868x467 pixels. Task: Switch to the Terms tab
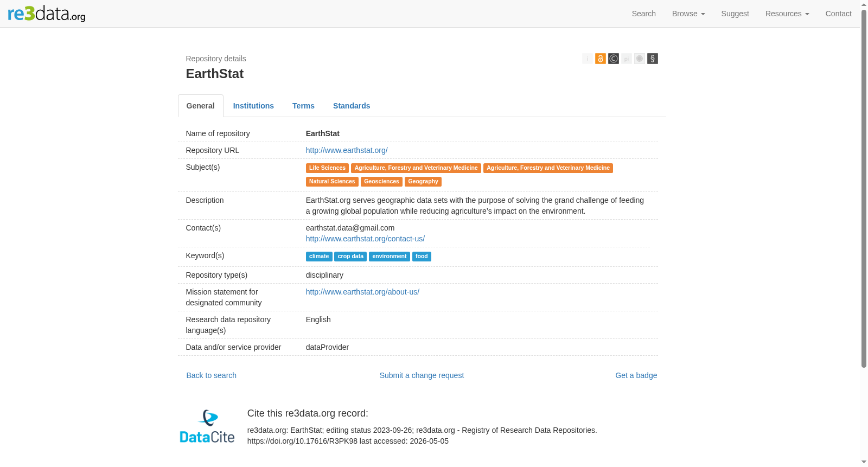303,106
